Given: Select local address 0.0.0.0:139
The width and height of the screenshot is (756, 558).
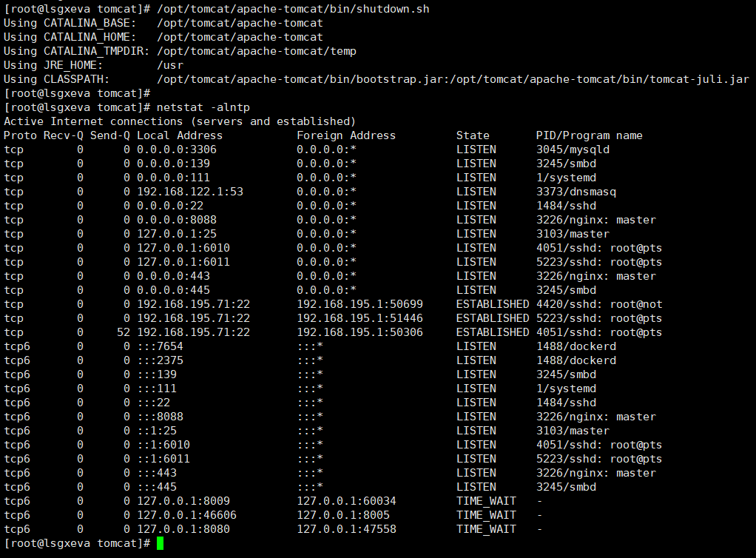Looking at the screenshot, I should pos(173,164).
